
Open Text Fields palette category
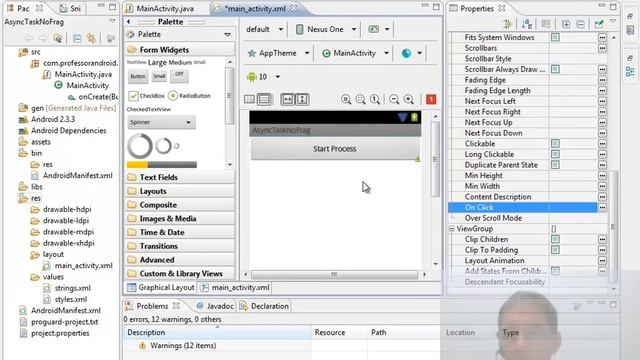pyautogui.click(x=180, y=177)
